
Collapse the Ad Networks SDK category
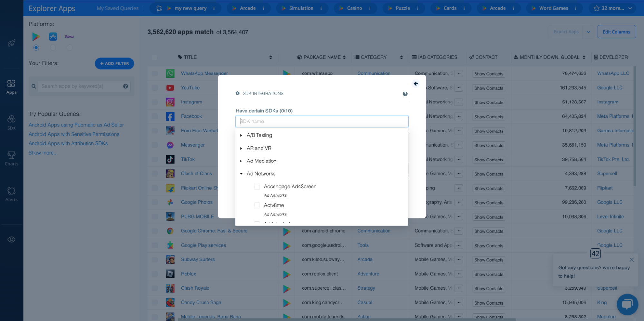[x=241, y=174]
